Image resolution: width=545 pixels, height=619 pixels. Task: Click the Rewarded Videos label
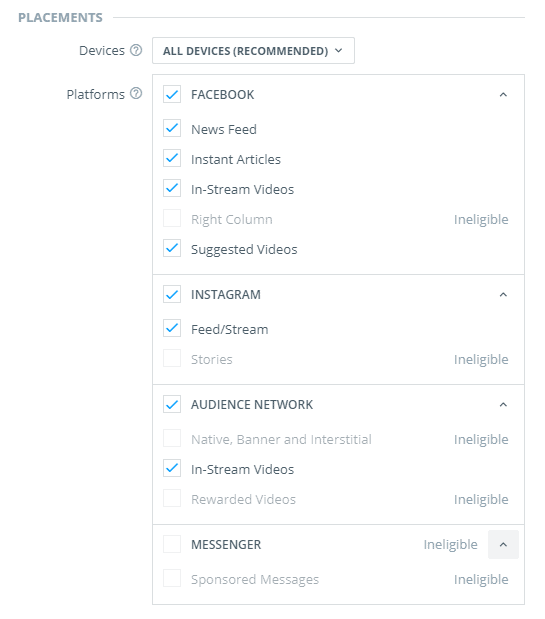pyautogui.click(x=243, y=499)
